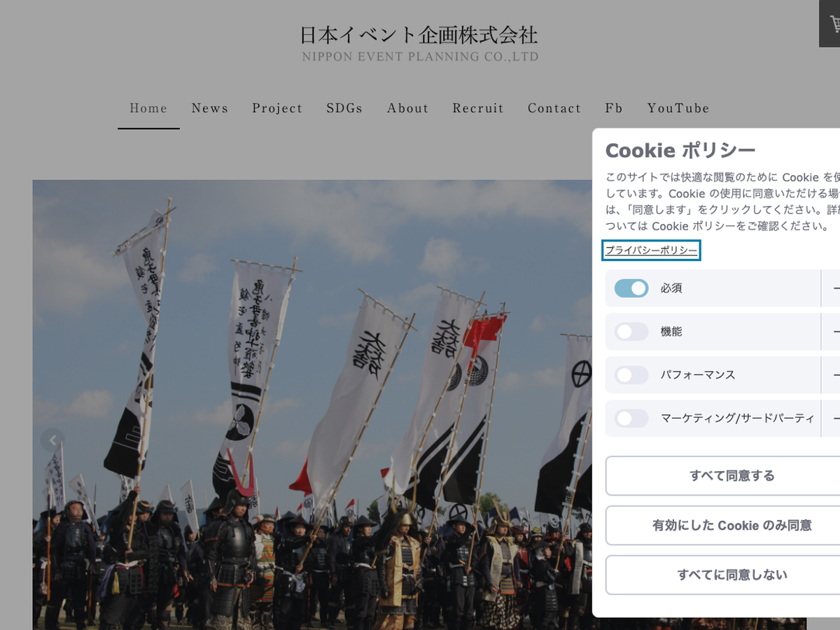Go to the News menu item
This screenshot has width=840, height=630.
click(210, 108)
